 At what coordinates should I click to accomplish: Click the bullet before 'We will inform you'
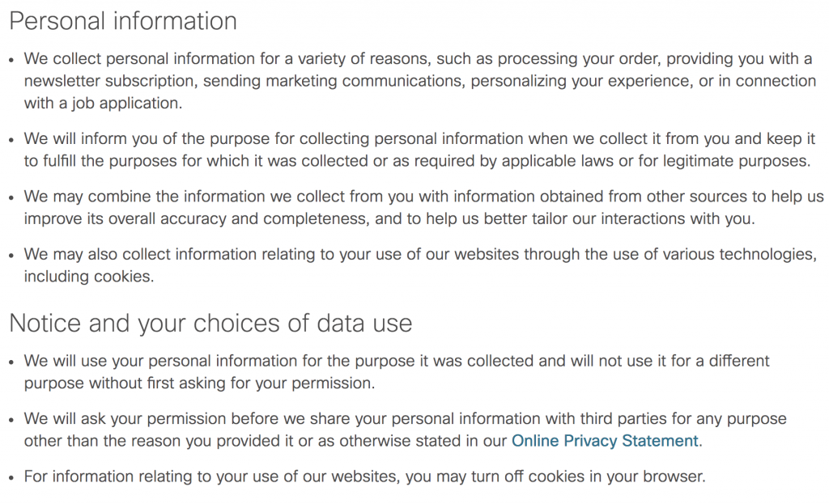click(x=12, y=141)
